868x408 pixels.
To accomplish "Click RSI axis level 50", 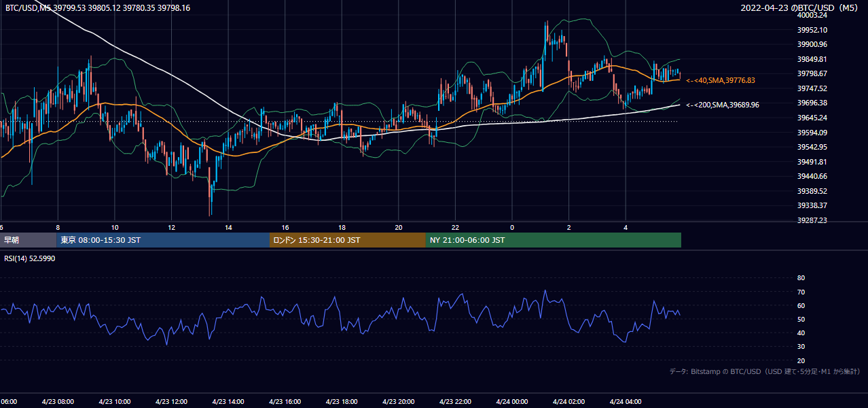I will tap(801, 319).
